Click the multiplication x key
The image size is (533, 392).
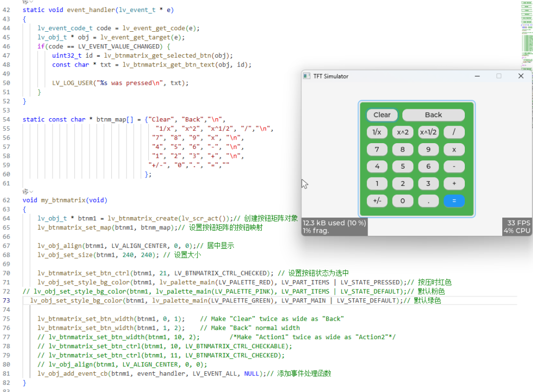click(x=453, y=149)
